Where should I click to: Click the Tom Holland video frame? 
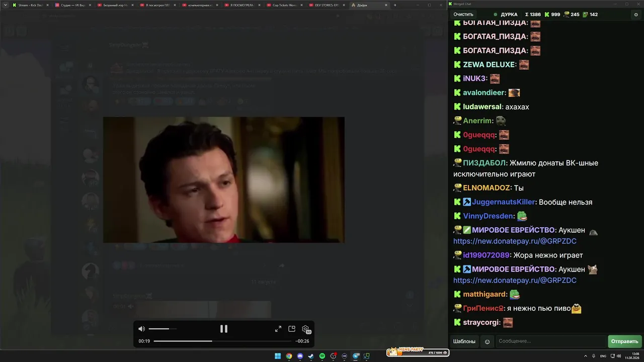click(x=224, y=180)
